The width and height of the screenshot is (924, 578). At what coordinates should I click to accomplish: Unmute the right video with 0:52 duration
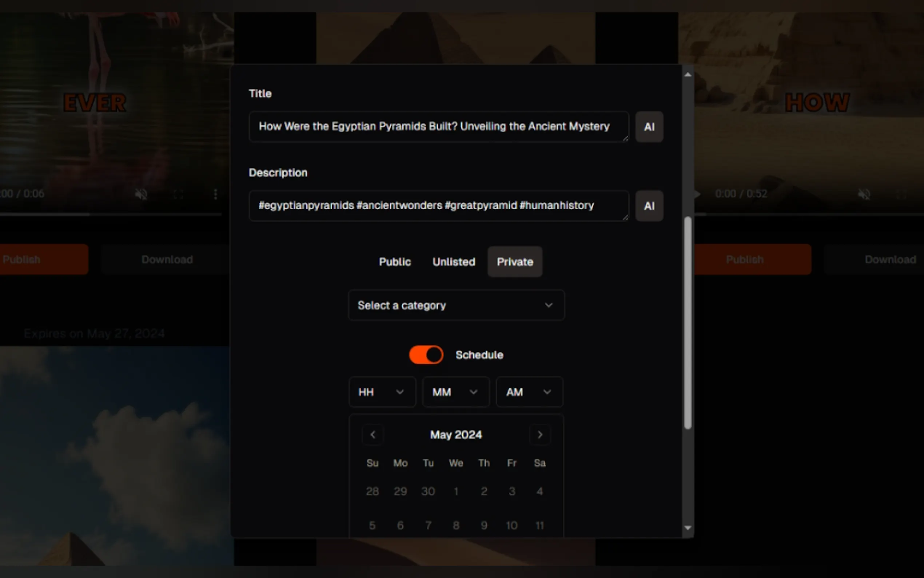point(864,194)
